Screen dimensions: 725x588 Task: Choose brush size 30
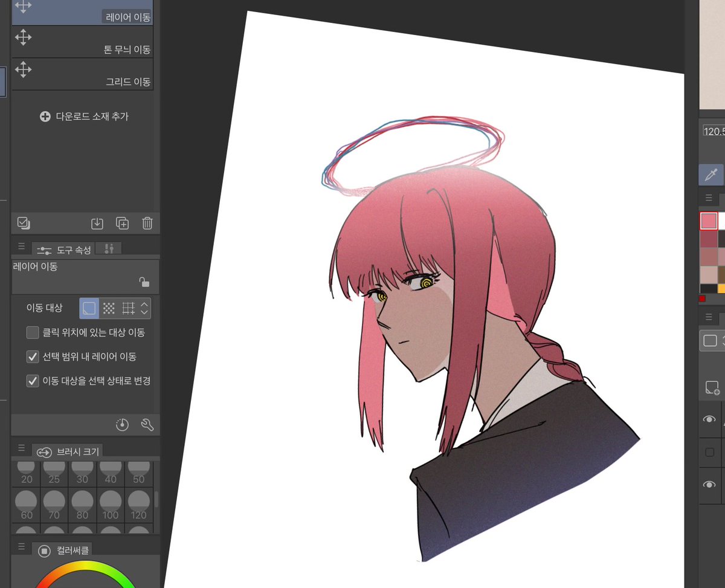(82, 473)
